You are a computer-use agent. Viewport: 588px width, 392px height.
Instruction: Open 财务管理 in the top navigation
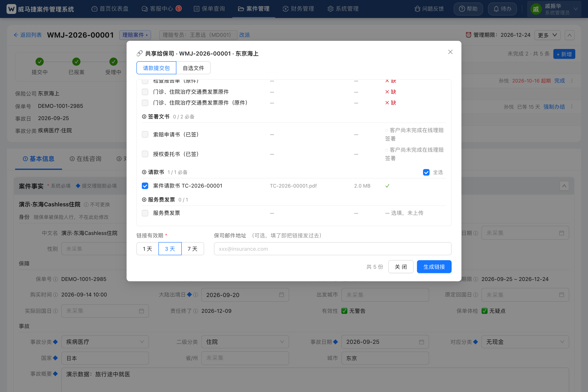click(x=298, y=9)
